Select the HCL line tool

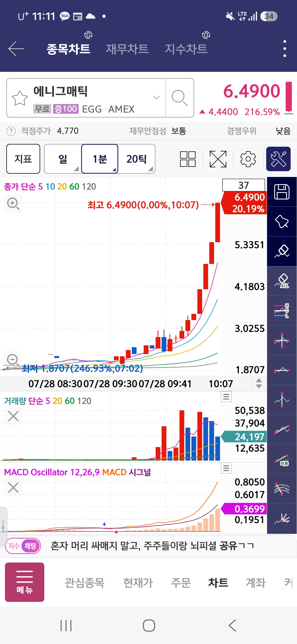coord(282,311)
